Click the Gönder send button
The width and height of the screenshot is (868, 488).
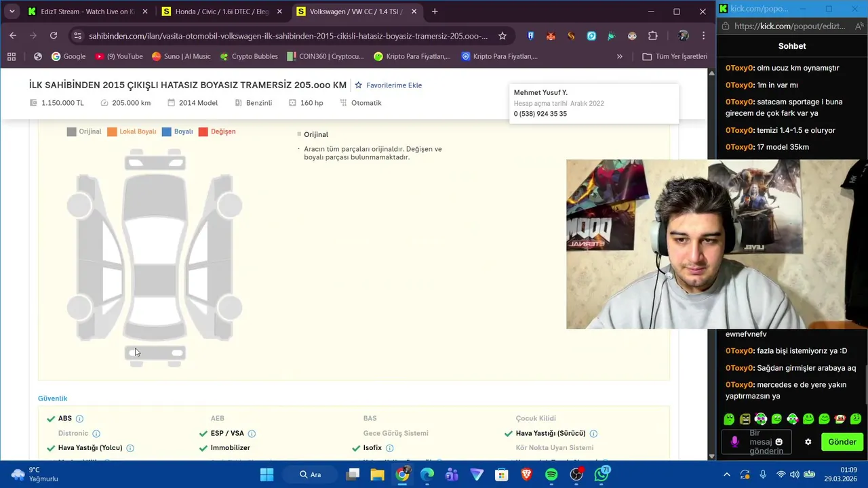[x=842, y=442]
